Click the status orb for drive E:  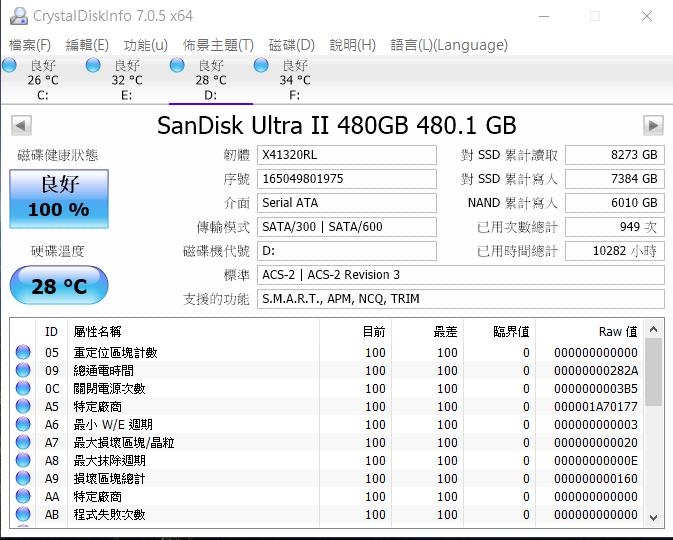pos(93,65)
